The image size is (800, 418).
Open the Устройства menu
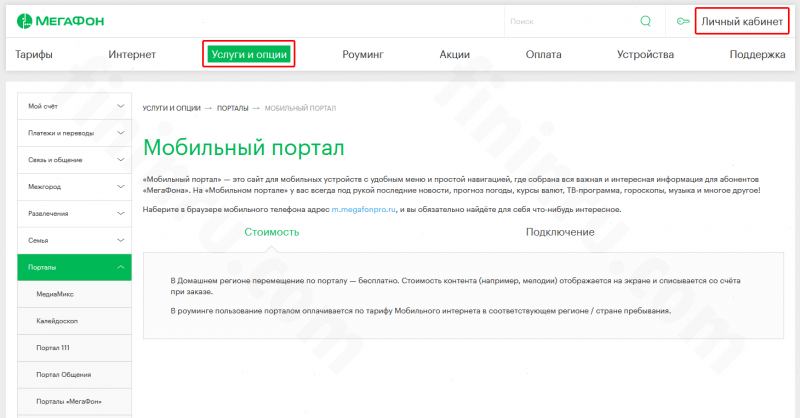coord(645,54)
